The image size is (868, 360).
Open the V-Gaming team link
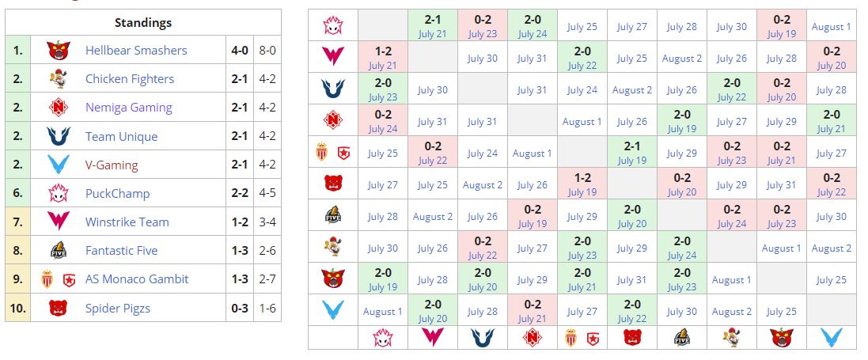112,165
